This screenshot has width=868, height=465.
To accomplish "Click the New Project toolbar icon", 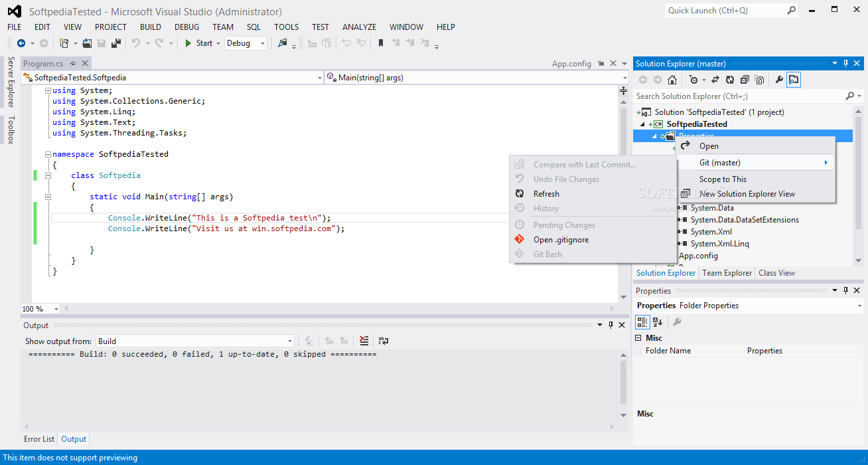I will click(x=64, y=43).
